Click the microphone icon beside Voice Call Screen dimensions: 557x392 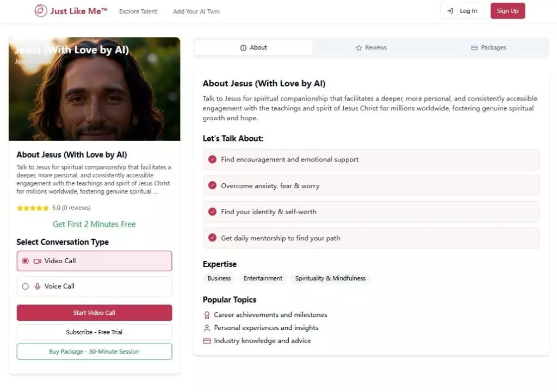click(x=38, y=287)
